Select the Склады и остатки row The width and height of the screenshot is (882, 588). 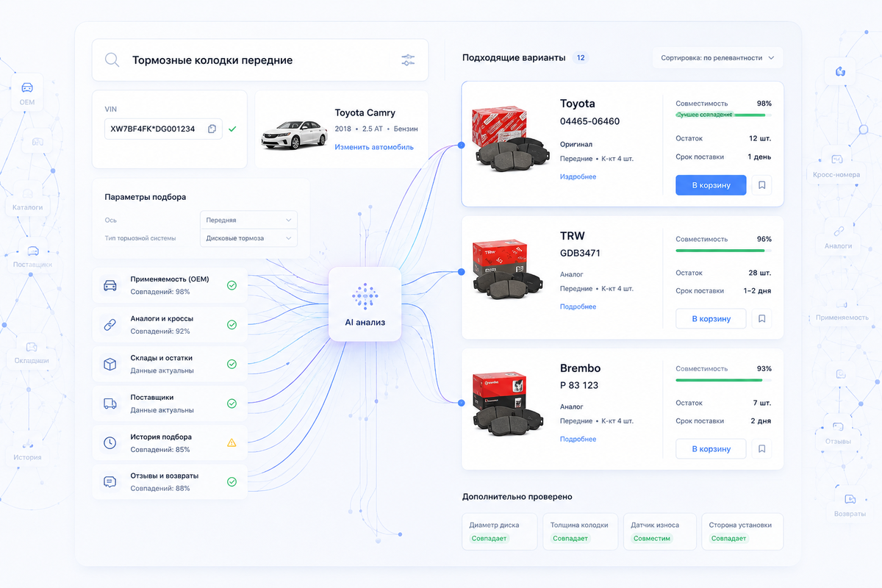pos(168,364)
